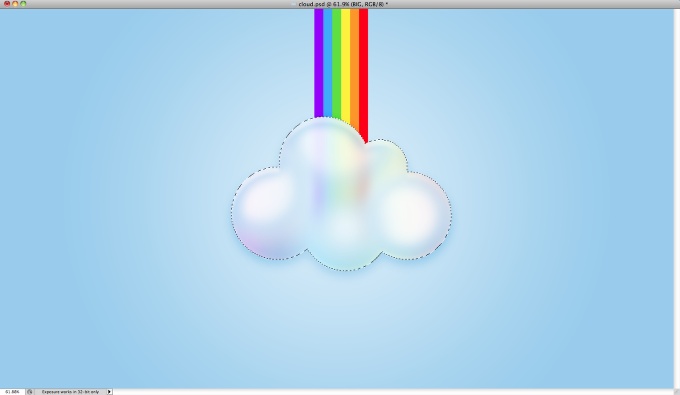
Task: Minimize the cloud.psd window with yellow button
Action: tap(15, 3)
